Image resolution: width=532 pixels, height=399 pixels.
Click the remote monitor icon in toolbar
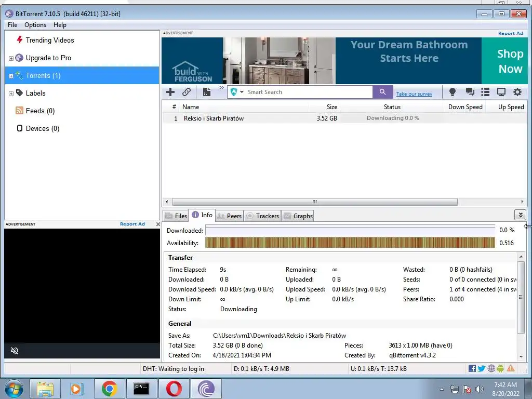501,92
